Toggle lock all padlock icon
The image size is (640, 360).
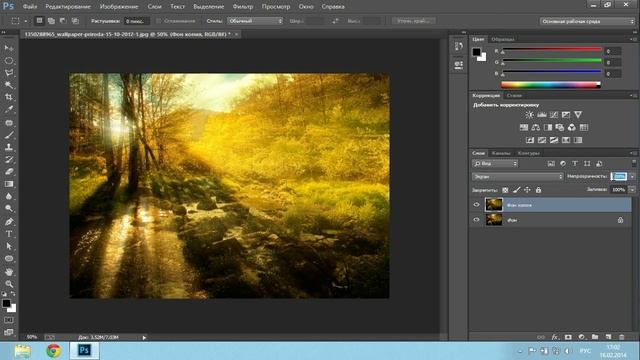538,190
